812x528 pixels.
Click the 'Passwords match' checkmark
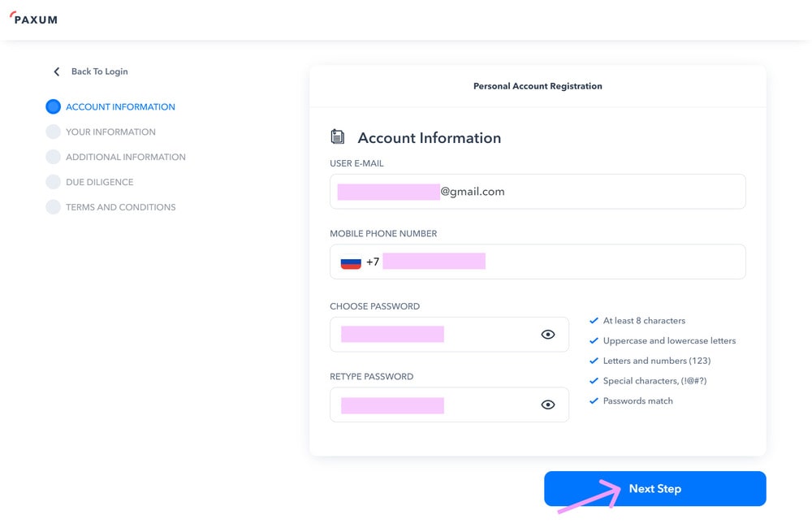pyautogui.click(x=594, y=401)
